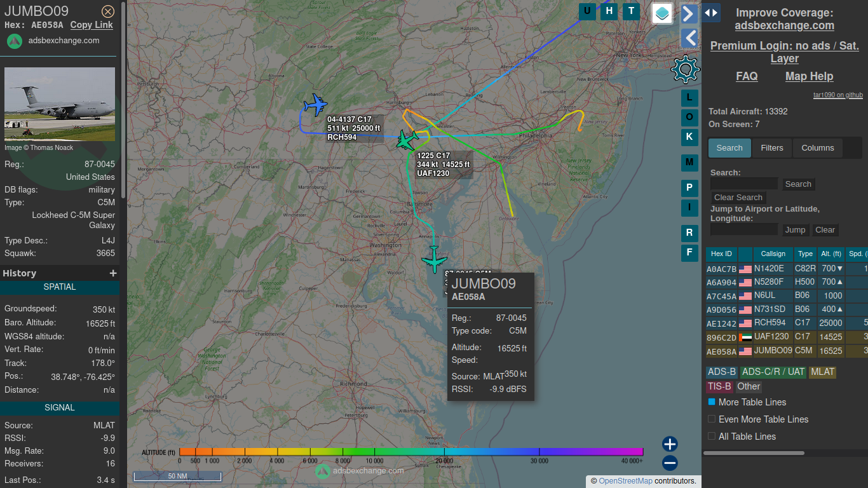
Task: Select the RCH594 row in table
Action: 787,323
